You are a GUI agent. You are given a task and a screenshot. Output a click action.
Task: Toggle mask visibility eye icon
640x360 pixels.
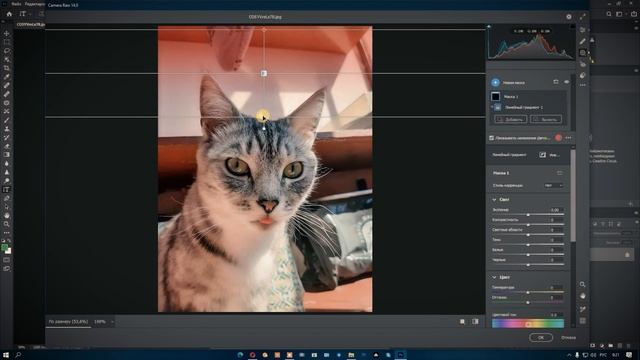click(567, 82)
